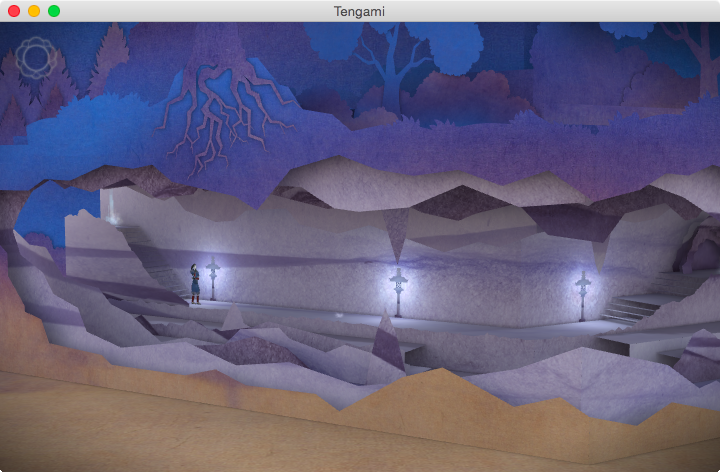Viewport: 720px width, 472px height.
Task: Tap the glowing stone lantern beside the character
Action: 213,279
